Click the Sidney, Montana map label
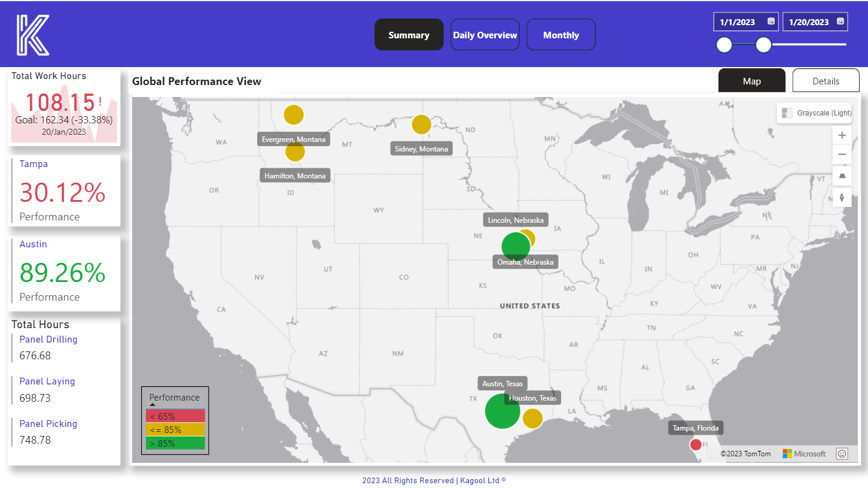This screenshot has height=488, width=868. (421, 149)
